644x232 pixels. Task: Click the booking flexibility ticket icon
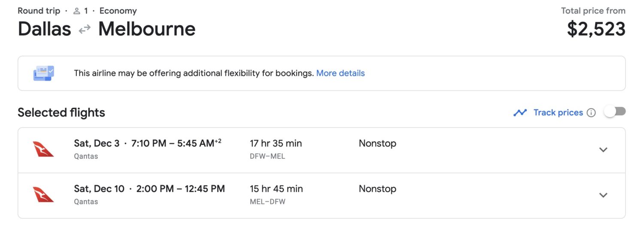(43, 73)
